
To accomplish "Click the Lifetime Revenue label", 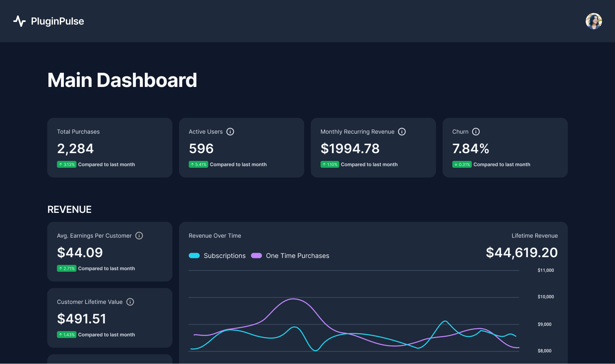I will pos(534,236).
